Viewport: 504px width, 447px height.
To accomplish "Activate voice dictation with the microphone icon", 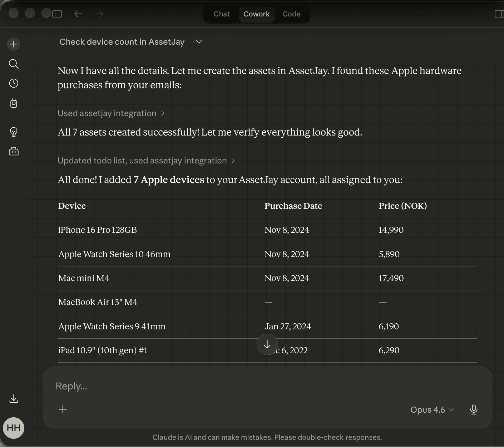I will 474,409.
